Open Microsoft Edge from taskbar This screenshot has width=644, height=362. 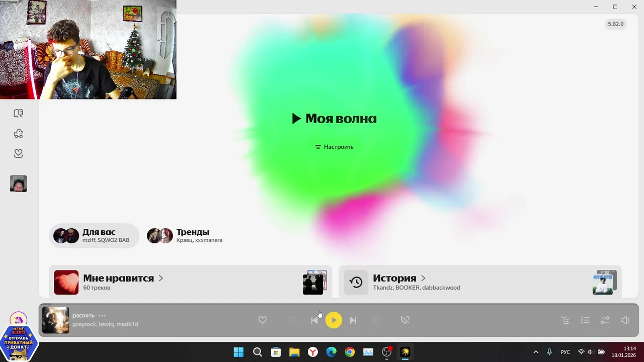point(331,352)
